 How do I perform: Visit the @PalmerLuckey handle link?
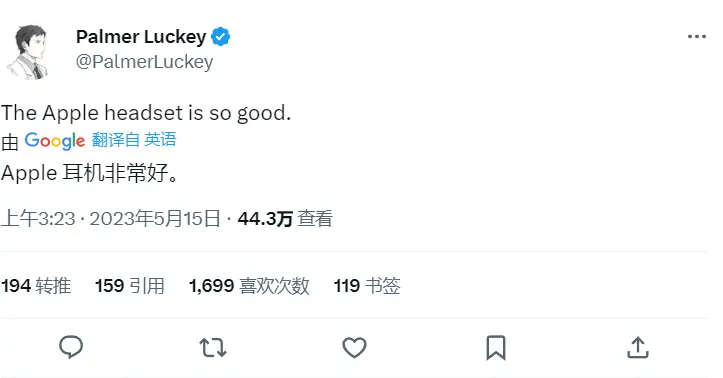[144, 62]
